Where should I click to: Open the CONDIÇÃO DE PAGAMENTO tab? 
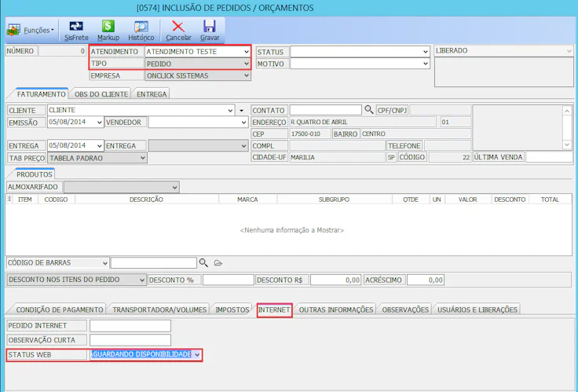(60, 310)
